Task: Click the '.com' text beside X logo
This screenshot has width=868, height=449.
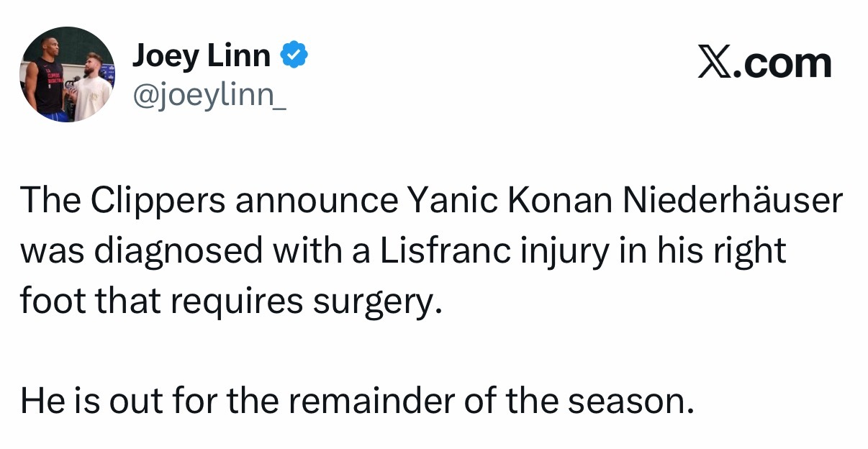Action: tap(782, 63)
